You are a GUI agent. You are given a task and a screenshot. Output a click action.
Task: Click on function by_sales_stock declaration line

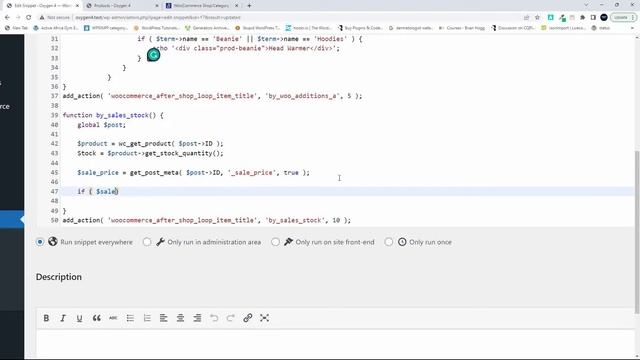113,115
